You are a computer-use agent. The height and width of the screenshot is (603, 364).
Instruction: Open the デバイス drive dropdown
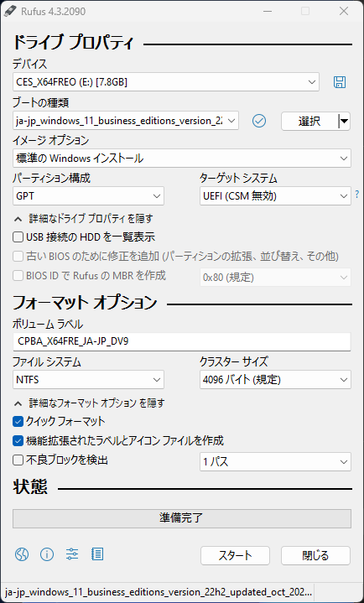point(166,82)
